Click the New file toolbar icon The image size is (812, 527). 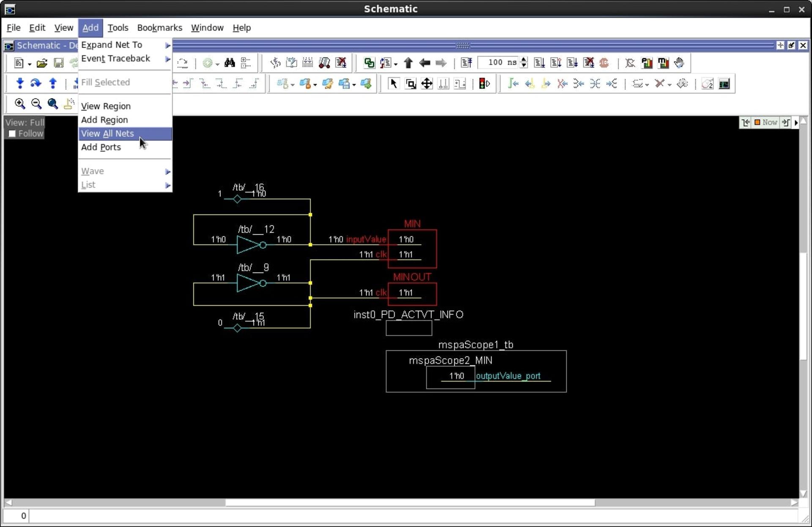[x=18, y=63]
